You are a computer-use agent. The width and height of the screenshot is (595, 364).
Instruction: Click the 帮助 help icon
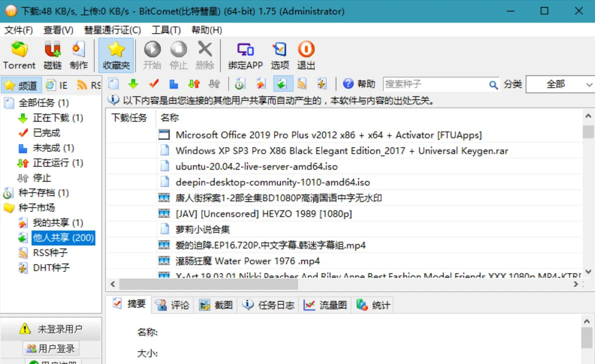point(349,84)
